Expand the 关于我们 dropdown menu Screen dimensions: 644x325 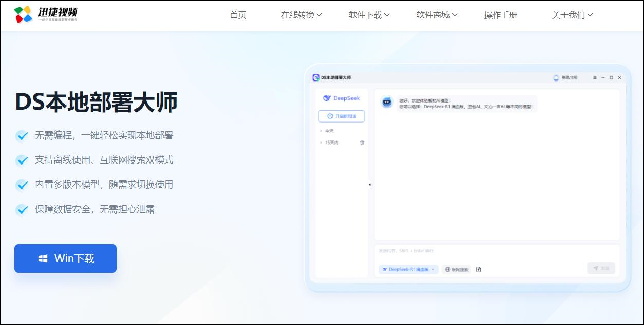click(x=573, y=15)
